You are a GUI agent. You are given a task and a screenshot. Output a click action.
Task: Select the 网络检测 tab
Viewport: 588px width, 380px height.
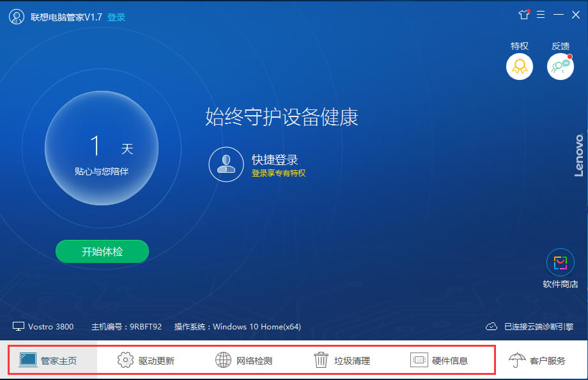click(244, 360)
